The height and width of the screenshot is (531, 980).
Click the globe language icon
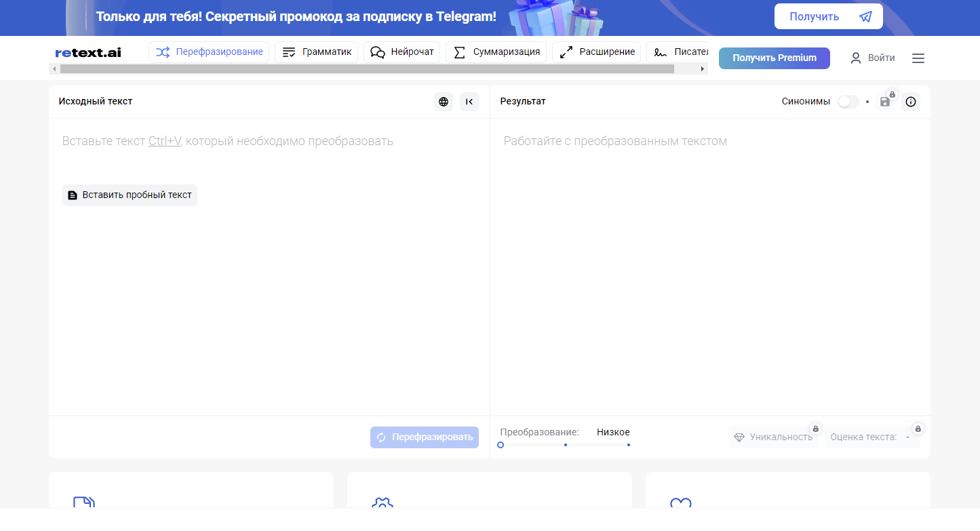444,102
